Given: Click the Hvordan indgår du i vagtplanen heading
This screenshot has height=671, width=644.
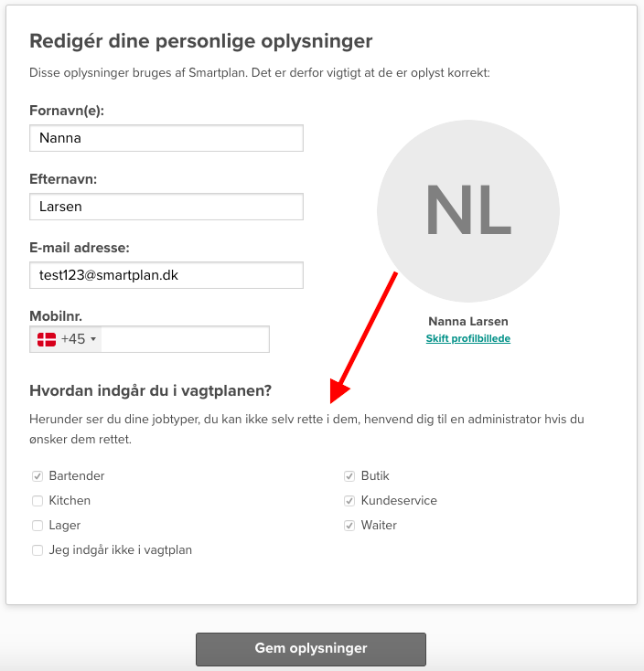Looking at the screenshot, I should pos(151,391).
